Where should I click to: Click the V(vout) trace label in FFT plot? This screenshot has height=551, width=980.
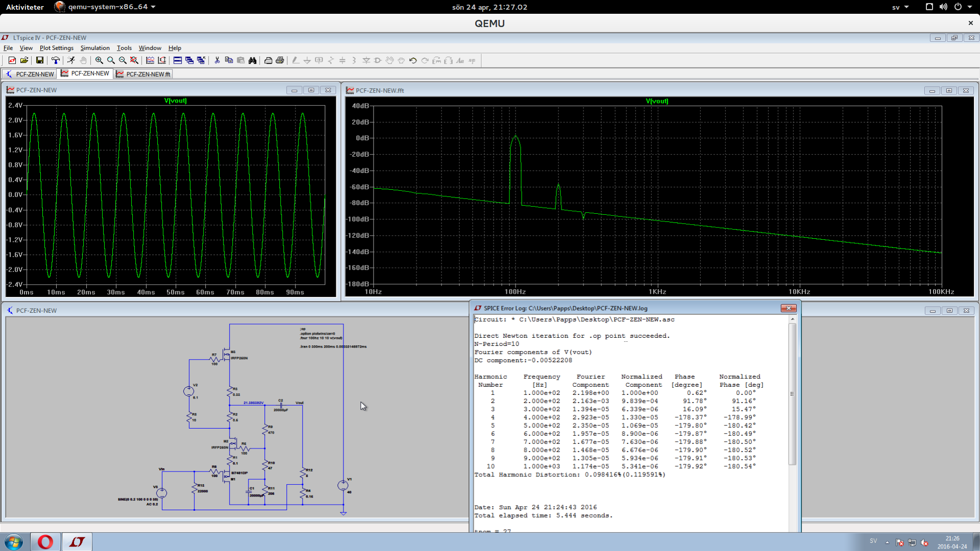657,101
